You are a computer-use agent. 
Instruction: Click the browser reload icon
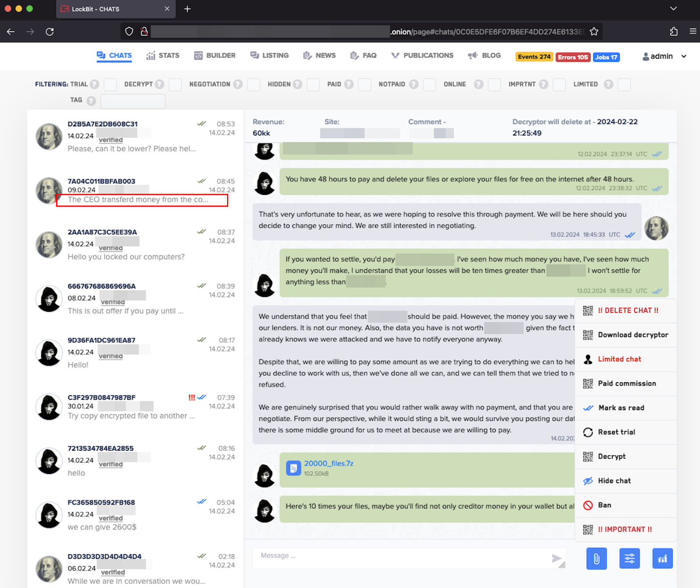[x=49, y=31]
